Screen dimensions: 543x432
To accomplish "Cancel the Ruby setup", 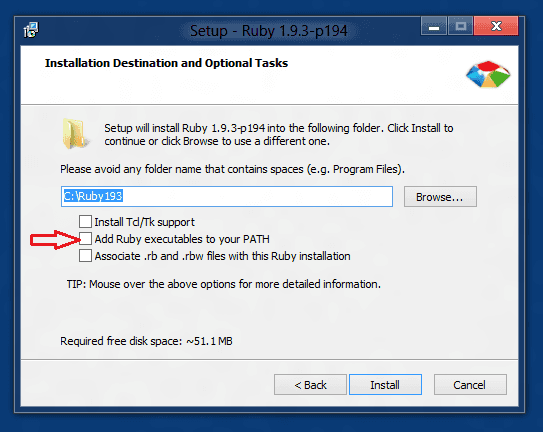I will (470, 385).
